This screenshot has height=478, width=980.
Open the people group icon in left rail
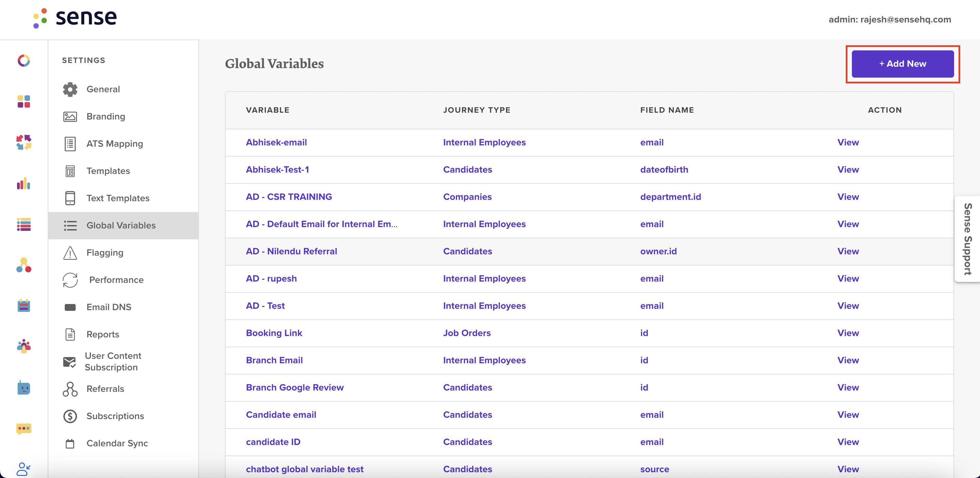pyautogui.click(x=24, y=346)
